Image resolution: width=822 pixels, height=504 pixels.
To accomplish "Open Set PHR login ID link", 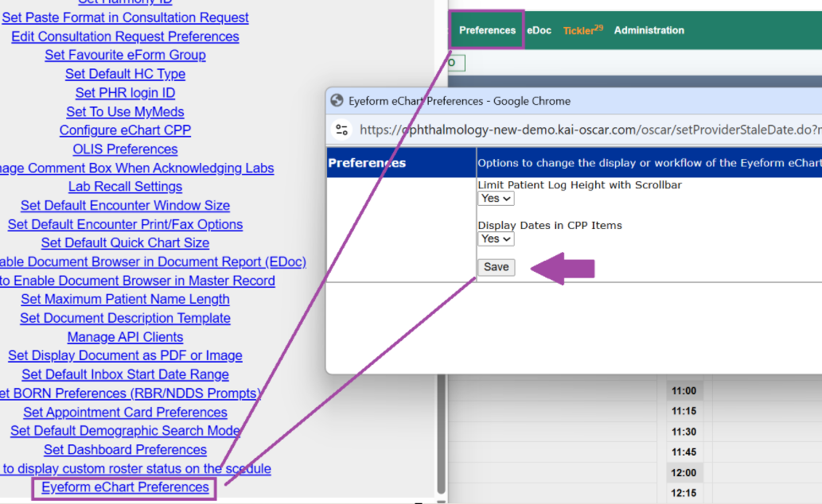I will [x=125, y=93].
